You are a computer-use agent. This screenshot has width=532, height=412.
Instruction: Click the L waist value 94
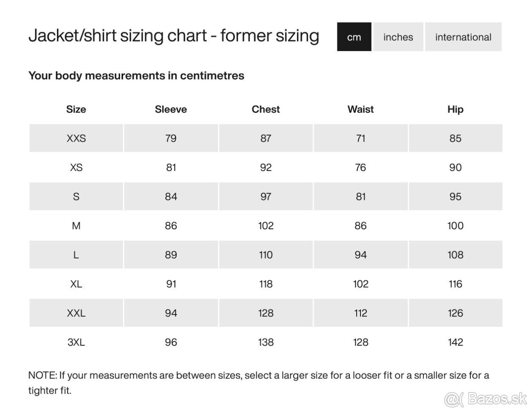[360, 255]
